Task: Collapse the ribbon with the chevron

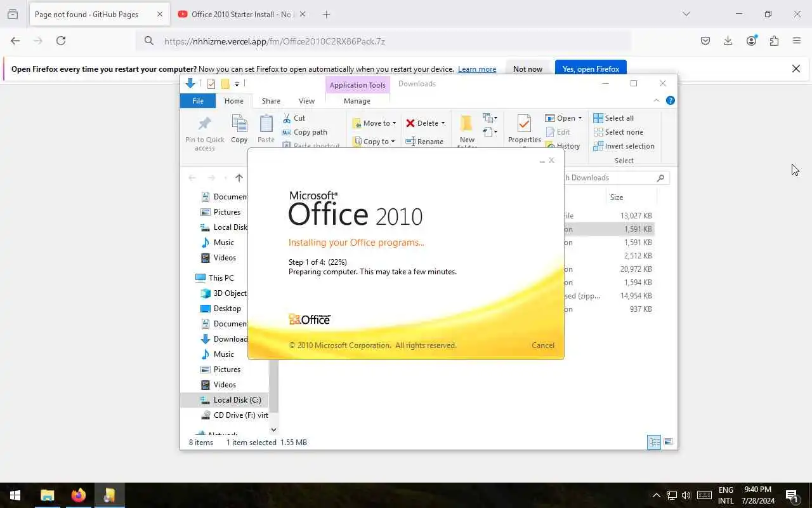Action: 657,100
